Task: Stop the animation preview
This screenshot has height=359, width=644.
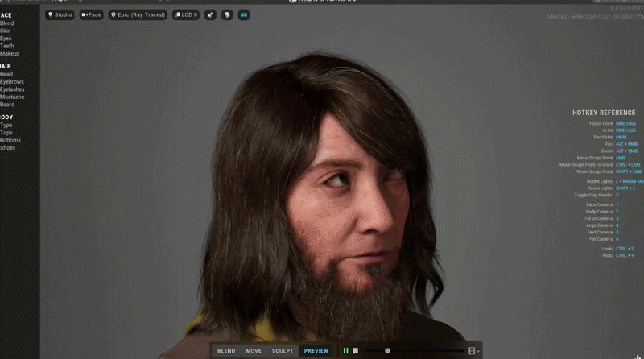Action: pos(356,351)
